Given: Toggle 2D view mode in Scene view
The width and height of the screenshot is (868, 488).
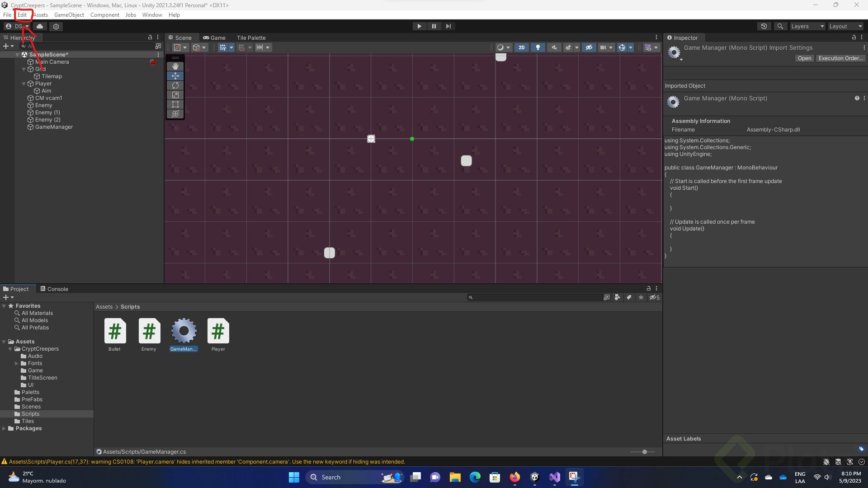Looking at the screenshot, I should pos(522,47).
